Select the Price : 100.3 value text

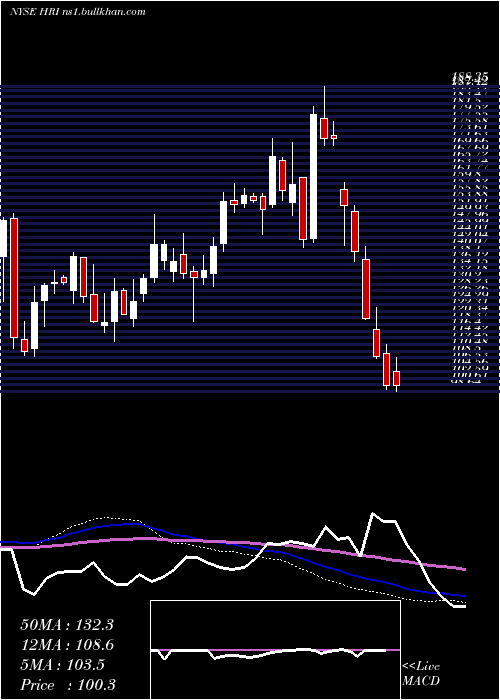[x=67, y=685]
